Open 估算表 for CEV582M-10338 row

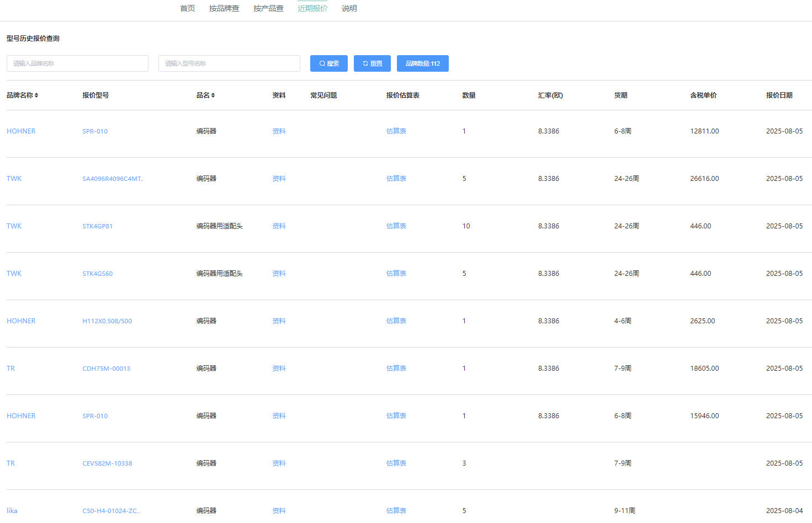[396, 463]
